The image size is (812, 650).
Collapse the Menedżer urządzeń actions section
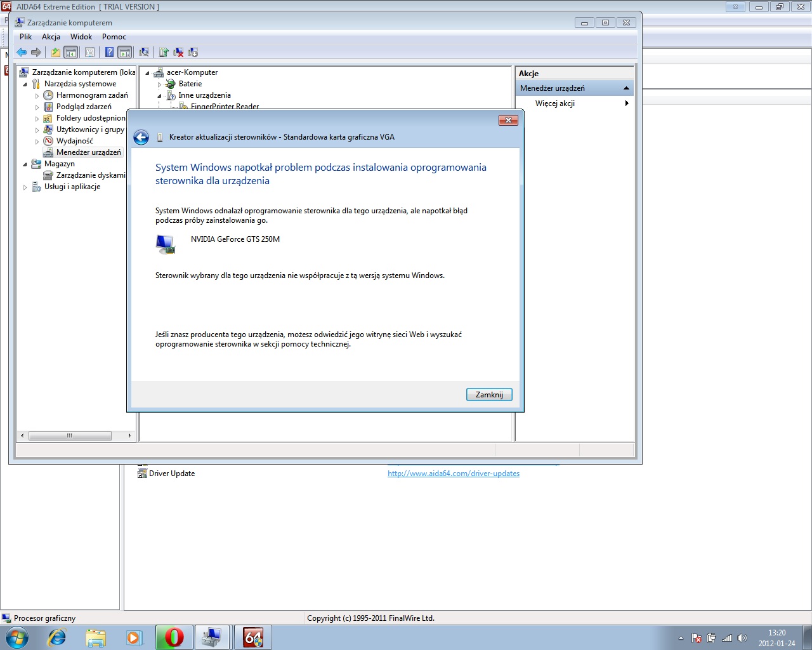(626, 88)
